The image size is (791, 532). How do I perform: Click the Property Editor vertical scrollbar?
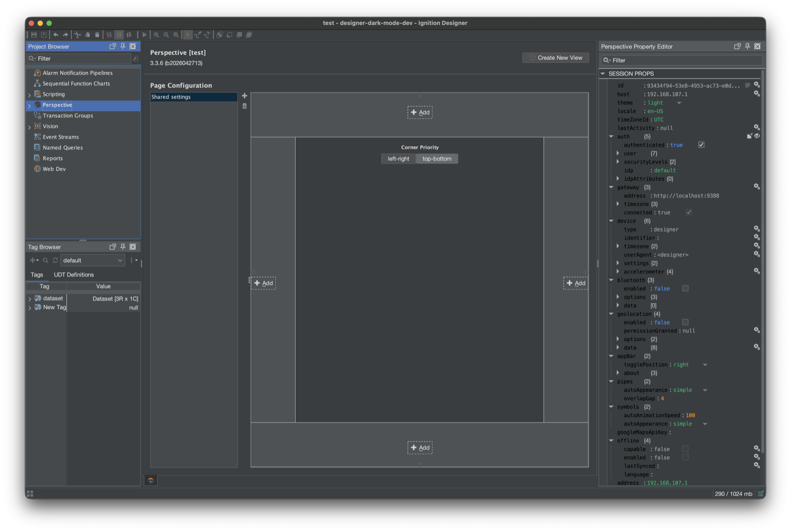[x=763, y=262]
